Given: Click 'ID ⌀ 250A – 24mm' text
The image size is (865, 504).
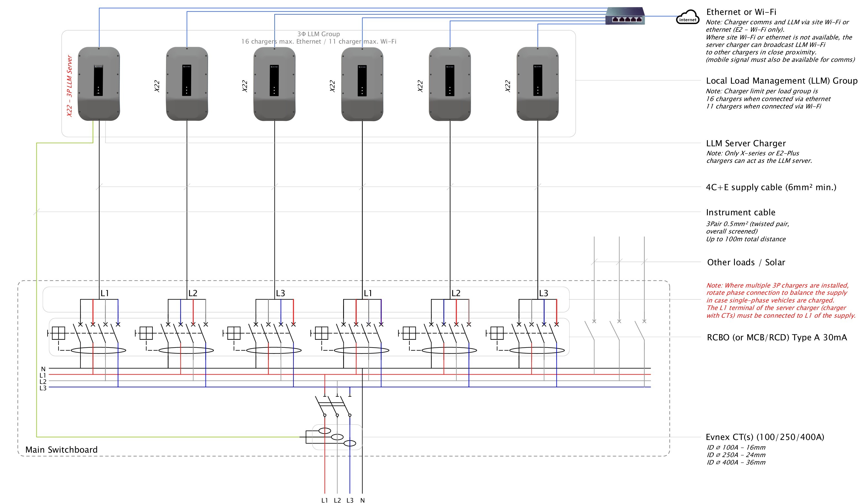Looking at the screenshot, I should click(736, 455).
